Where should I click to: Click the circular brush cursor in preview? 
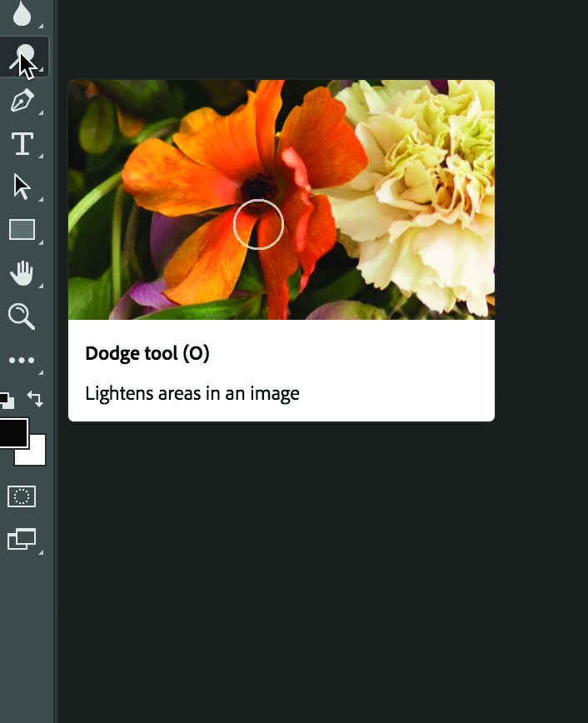[x=258, y=224]
